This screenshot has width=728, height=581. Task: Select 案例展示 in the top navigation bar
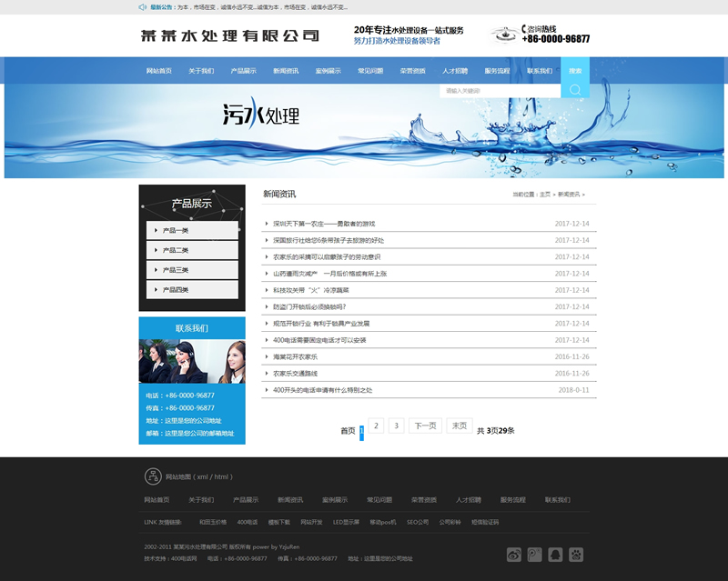(328, 71)
